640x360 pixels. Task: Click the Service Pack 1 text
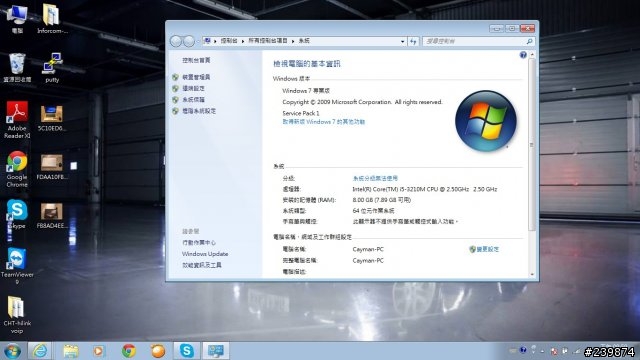click(x=301, y=113)
